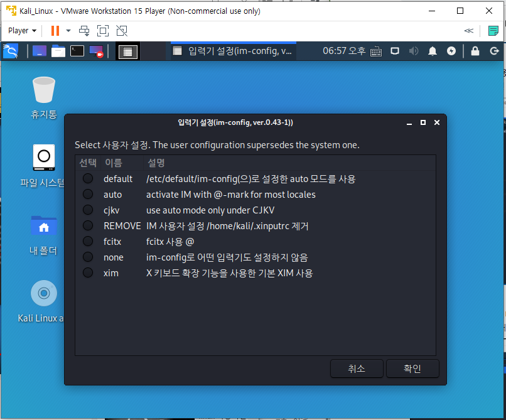
Task: Open the screen recorder panel launcher
Action: pyautogui.click(x=96, y=51)
